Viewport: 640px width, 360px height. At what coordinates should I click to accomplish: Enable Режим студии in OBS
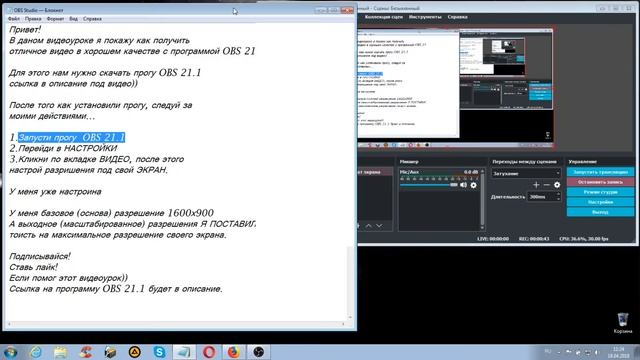(x=600, y=192)
